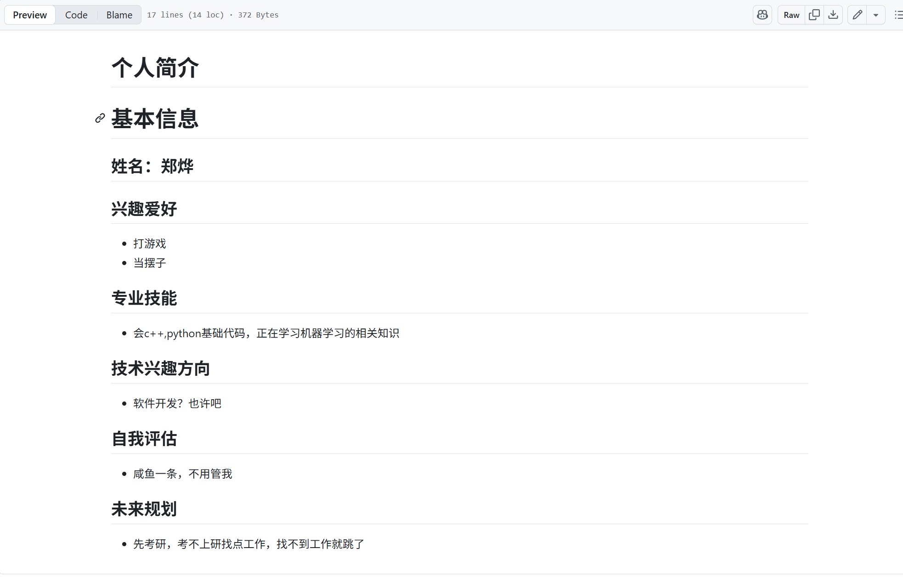903x588 pixels.
Task: Edit this file with pencil icon
Action: pos(857,15)
